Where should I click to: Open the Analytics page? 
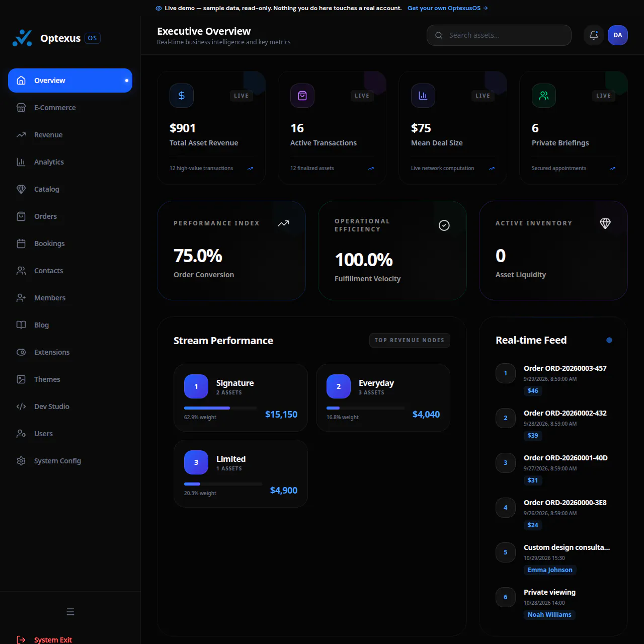(x=70, y=162)
